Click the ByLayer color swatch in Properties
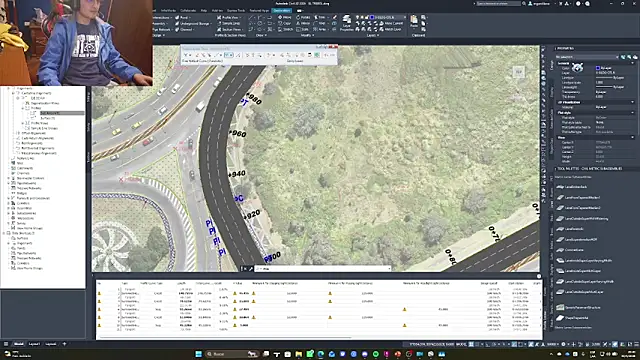640x360 pixels. point(598,68)
